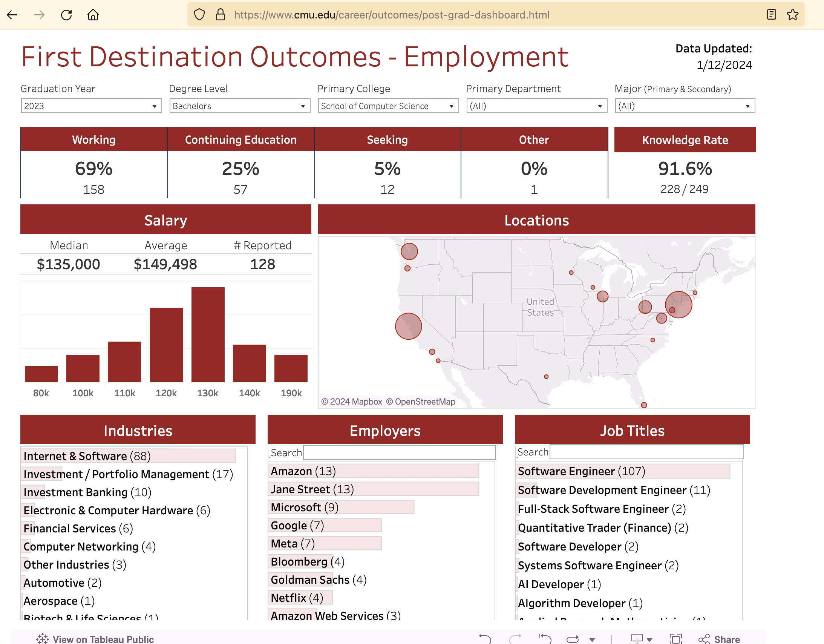This screenshot has height=644, width=824.
Task: Click the Tableau redo arrow
Action: tap(515, 639)
